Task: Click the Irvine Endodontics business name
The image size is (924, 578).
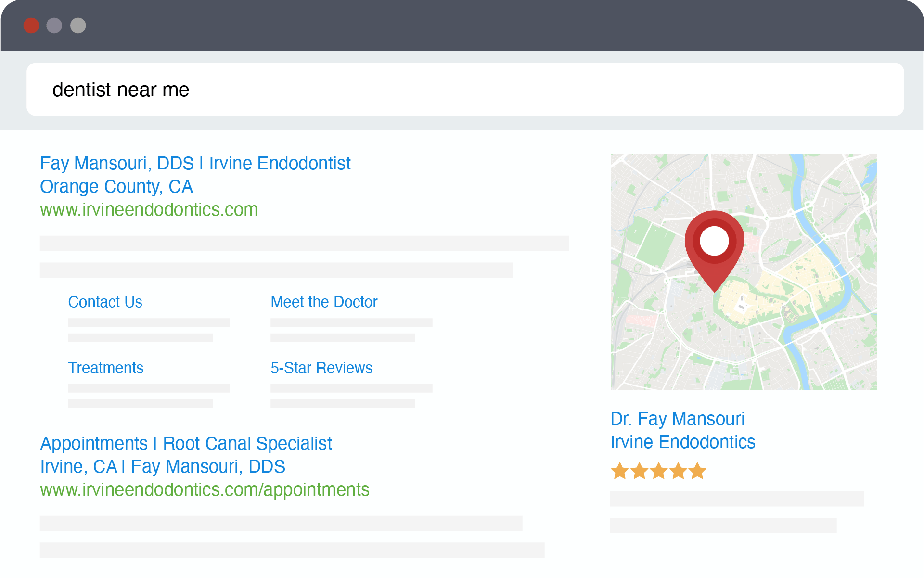Action: pyautogui.click(x=683, y=442)
